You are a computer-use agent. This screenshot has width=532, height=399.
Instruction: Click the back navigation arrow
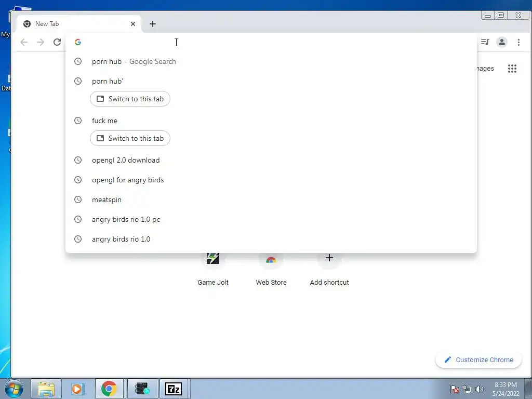point(24,42)
